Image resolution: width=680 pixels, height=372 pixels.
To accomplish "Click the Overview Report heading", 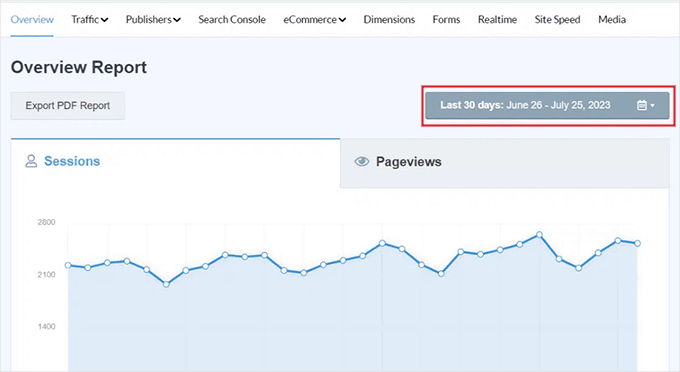I will 79,67.
